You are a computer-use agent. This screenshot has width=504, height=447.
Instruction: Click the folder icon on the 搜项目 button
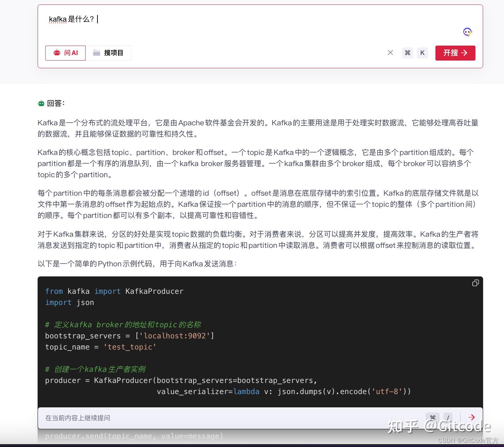click(x=96, y=53)
